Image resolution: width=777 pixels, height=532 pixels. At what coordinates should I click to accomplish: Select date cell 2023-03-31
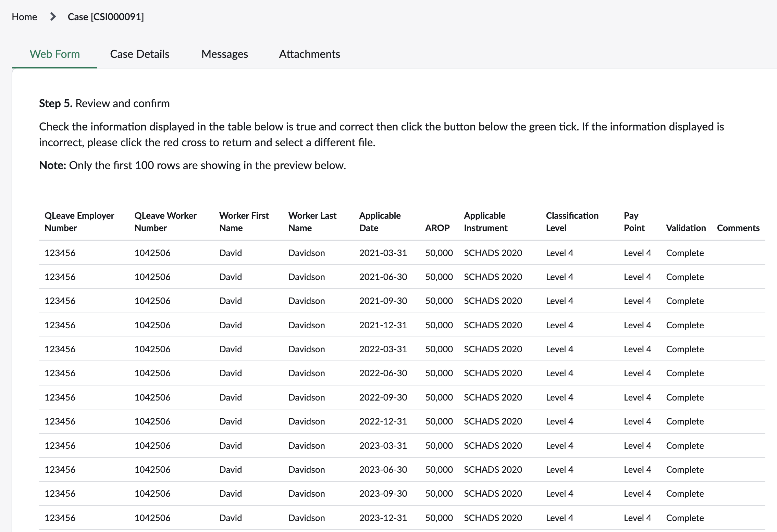pyautogui.click(x=383, y=445)
